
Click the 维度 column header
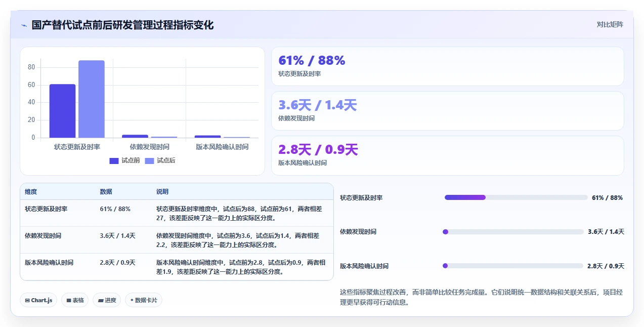tap(31, 192)
